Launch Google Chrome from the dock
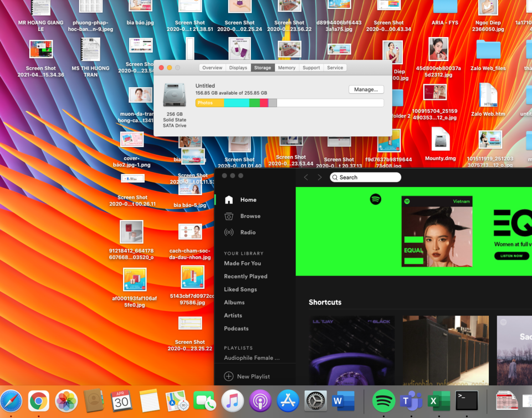The width and height of the screenshot is (532, 418). [38, 401]
